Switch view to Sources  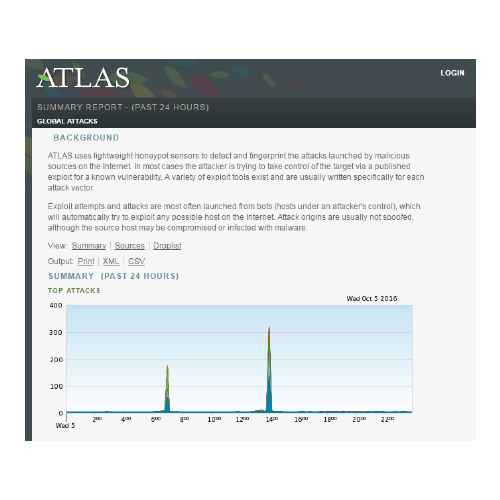(130, 246)
